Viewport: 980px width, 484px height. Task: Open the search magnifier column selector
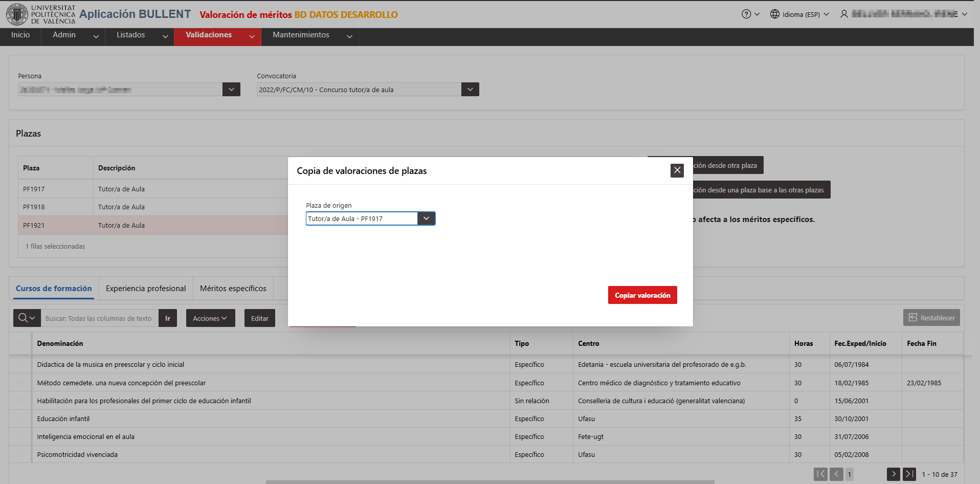click(27, 318)
